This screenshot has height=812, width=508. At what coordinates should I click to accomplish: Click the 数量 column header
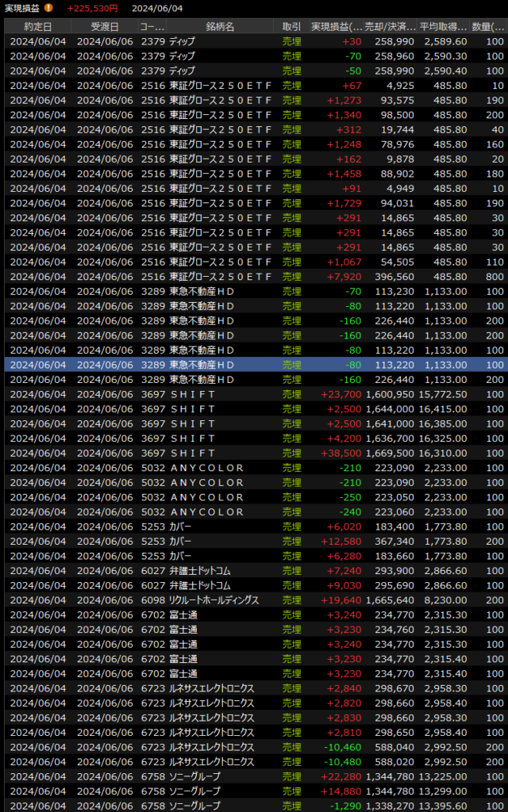487,26
